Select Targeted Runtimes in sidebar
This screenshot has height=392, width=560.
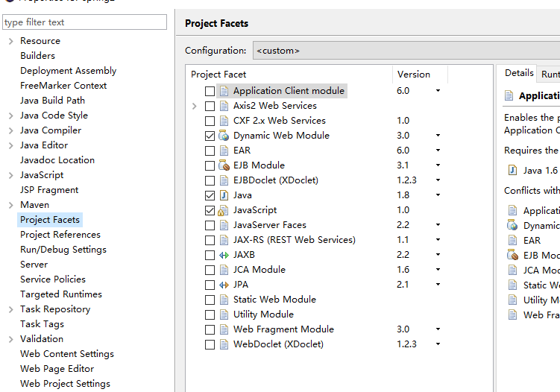61,294
